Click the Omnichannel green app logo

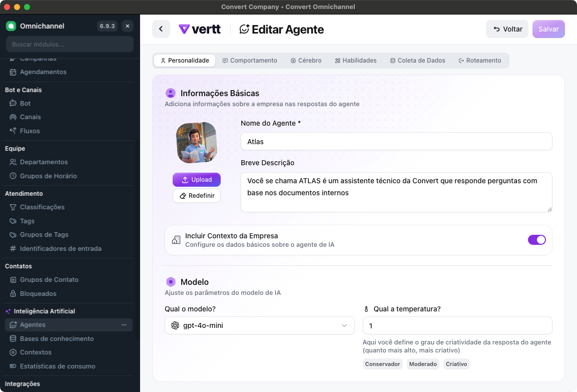click(11, 26)
